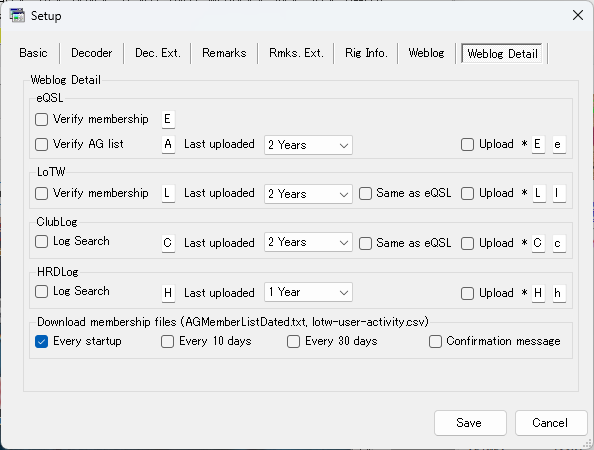Click the eQSL membership mark field E
The width and height of the screenshot is (594, 450).
(x=168, y=120)
